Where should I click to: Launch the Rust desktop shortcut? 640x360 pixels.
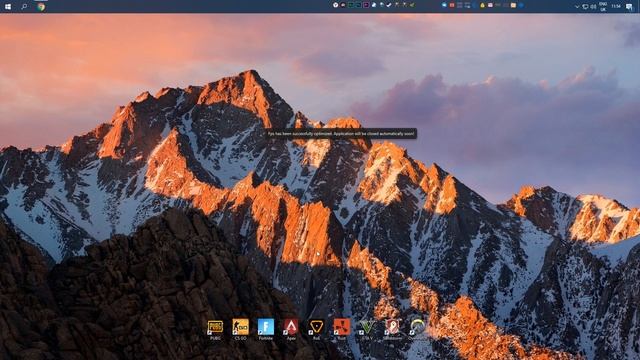342,329
